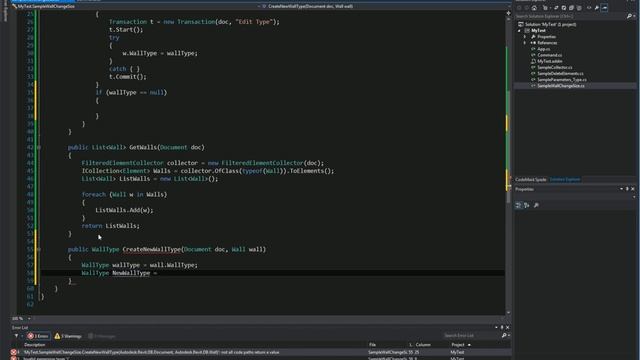640x360 pixels.
Task: Open the editor zoom level dropdown
Action: pyautogui.click(x=29, y=318)
